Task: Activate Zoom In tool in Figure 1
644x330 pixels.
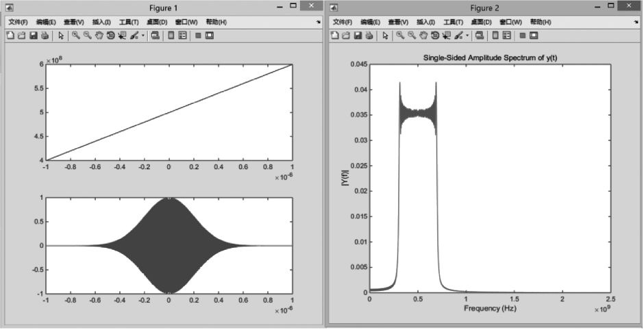Action: tap(76, 36)
